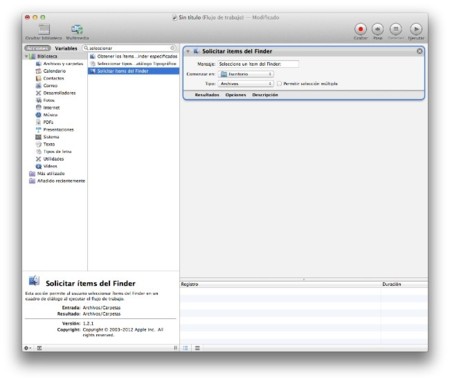Click the action search field
The width and height of the screenshot is (450, 382).
(130, 48)
